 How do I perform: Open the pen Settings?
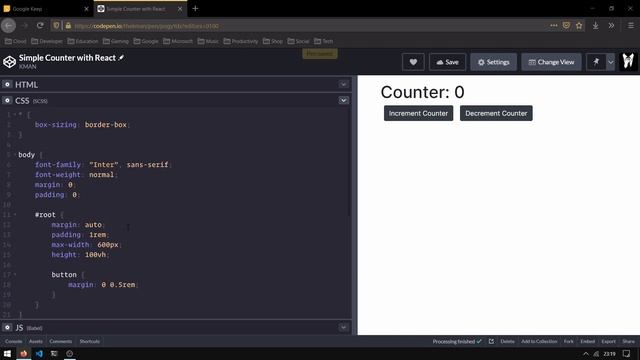[493, 62]
